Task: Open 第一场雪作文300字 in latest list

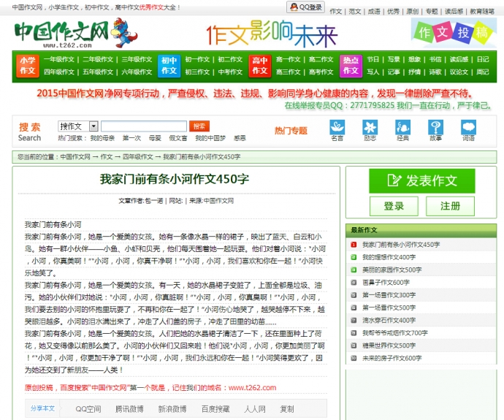Action: tap(389, 295)
